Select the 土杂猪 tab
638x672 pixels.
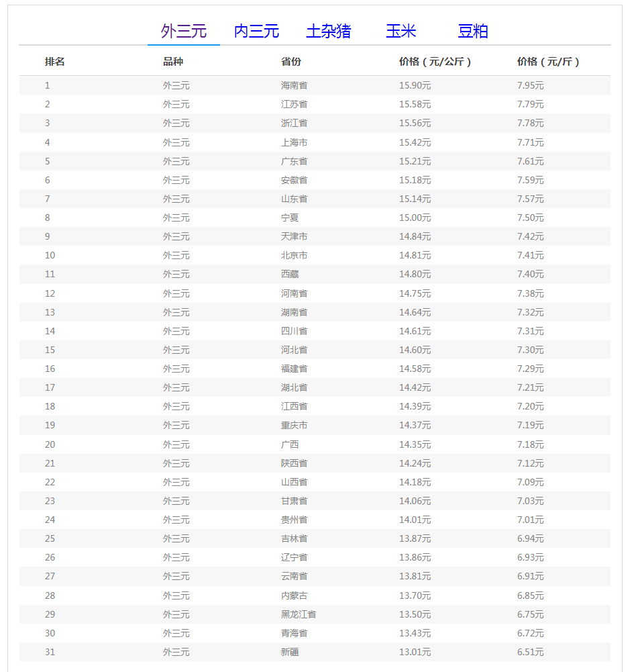pos(329,32)
